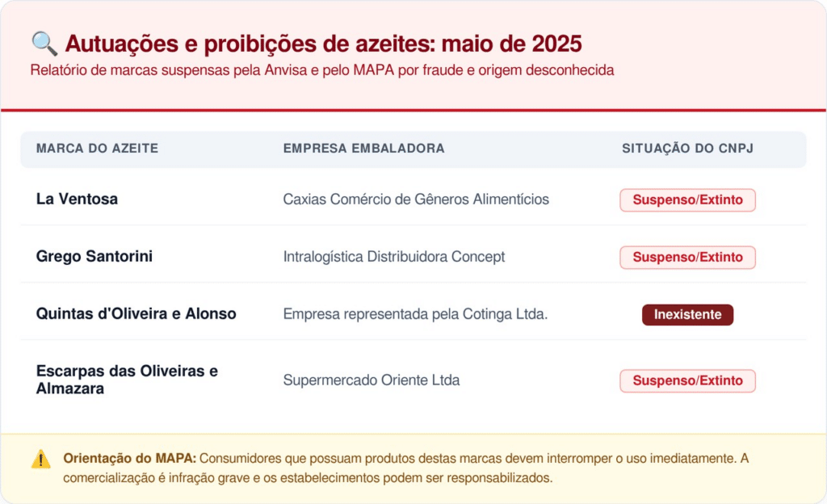The width and height of the screenshot is (827, 504).
Task: Click Grego Santorini's Suspenso/Extinto badge
Action: [x=687, y=257]
